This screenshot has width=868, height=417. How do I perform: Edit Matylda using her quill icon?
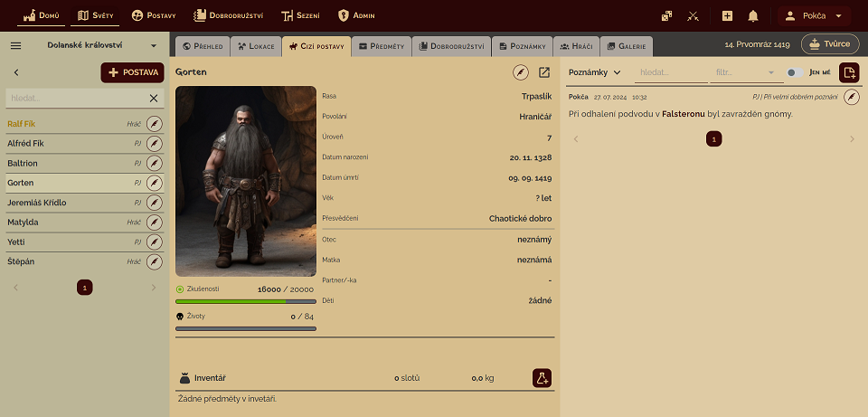(x=155, y=223)
